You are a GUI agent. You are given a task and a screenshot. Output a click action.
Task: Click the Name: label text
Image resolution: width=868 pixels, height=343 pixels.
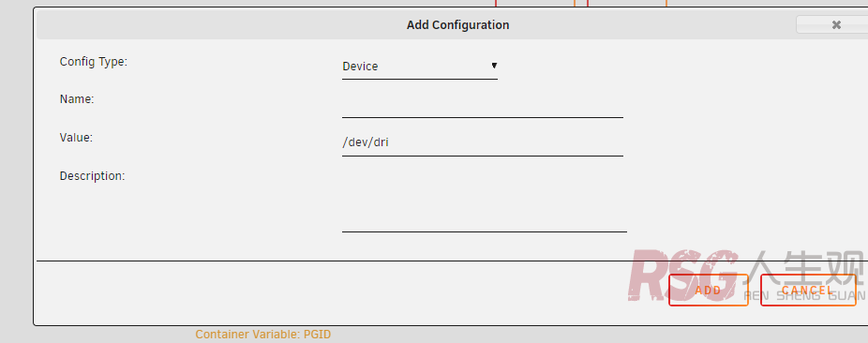click(x=77, y=99)
